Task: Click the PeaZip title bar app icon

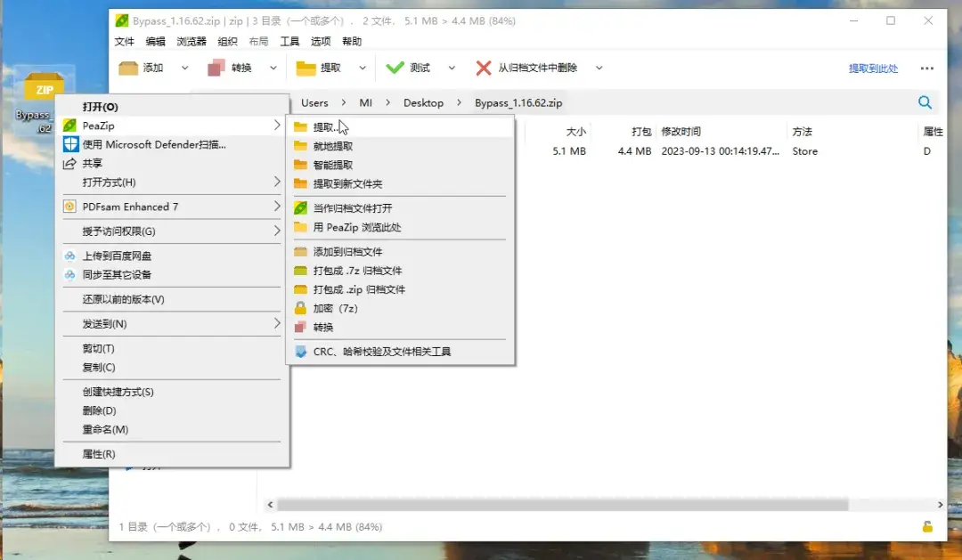Action: pyautogui.click(x=121, y=20)
